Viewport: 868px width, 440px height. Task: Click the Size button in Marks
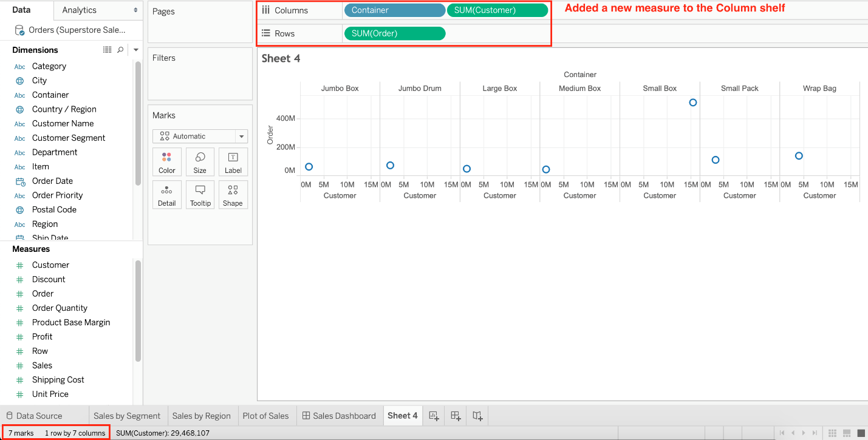click(200, 162)
